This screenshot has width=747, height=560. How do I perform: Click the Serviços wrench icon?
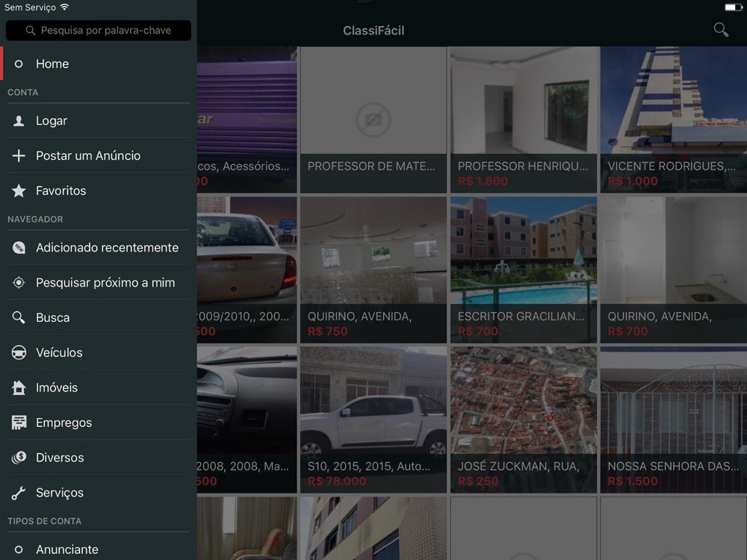pyautogui.click(x=19, y=492)
